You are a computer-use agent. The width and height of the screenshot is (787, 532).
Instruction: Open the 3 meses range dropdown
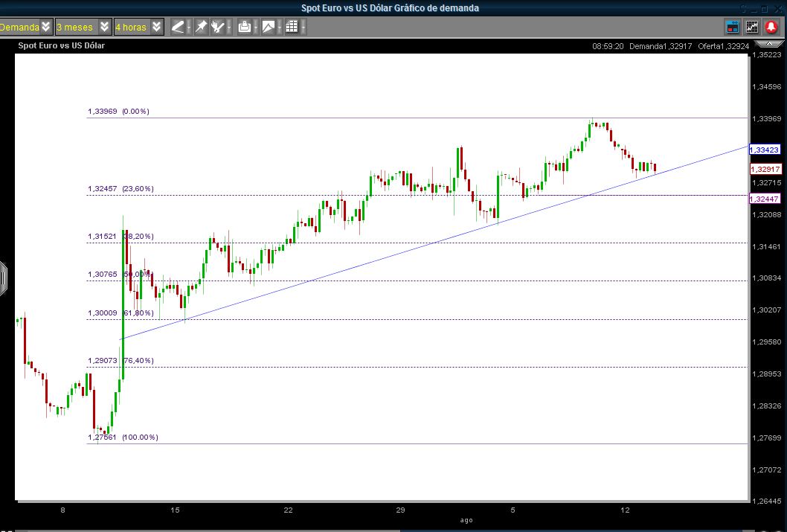83,27
